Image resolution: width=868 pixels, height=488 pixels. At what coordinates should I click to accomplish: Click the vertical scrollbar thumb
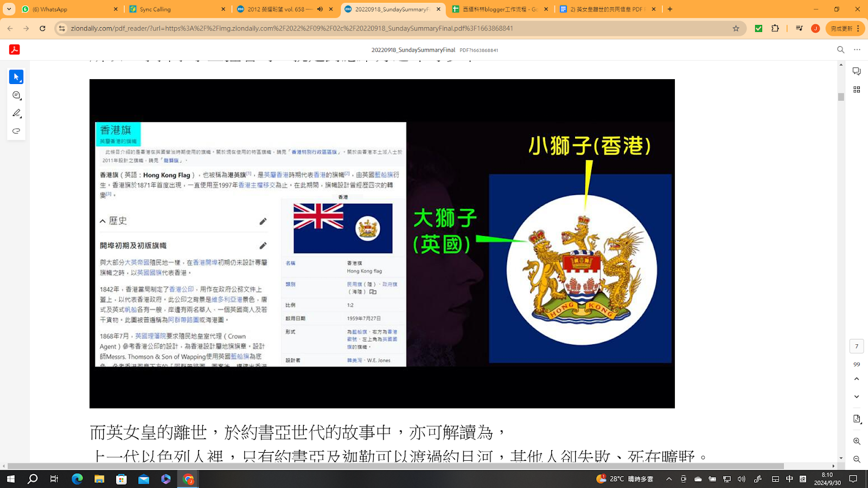pos(841,97)
